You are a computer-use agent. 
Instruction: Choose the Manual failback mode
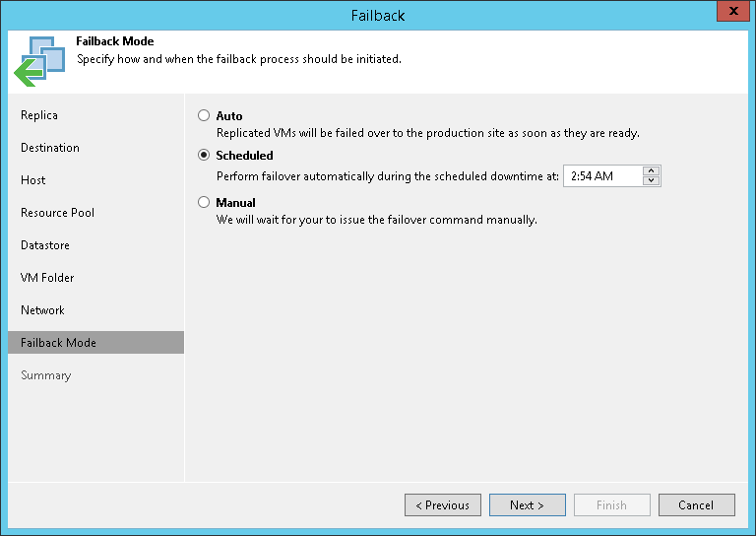(x=204, y=202)
